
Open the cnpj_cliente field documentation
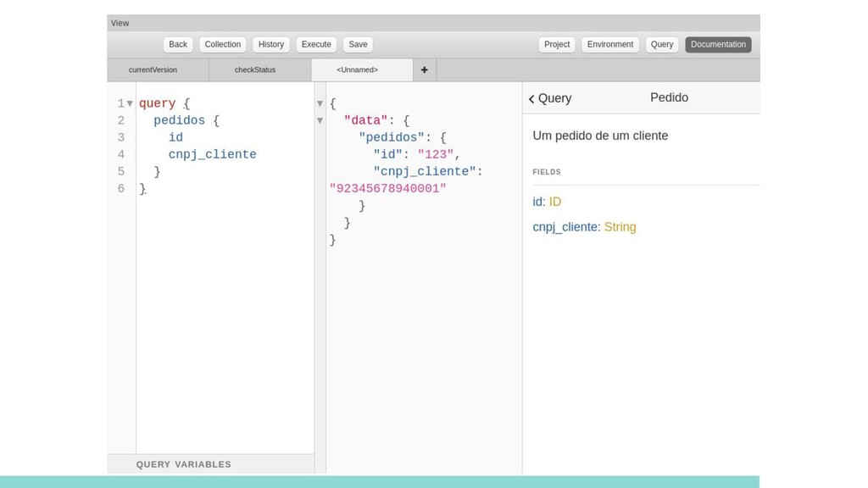[565, 227]
